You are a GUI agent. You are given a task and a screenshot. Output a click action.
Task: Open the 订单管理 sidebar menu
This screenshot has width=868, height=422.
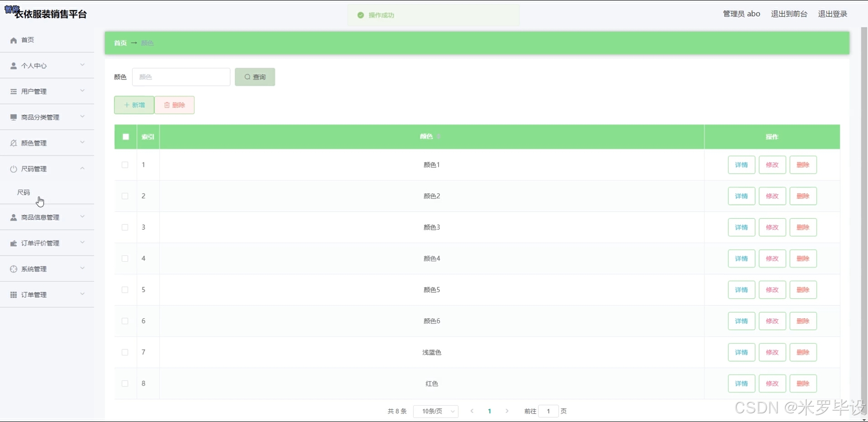tap(47, 295)
